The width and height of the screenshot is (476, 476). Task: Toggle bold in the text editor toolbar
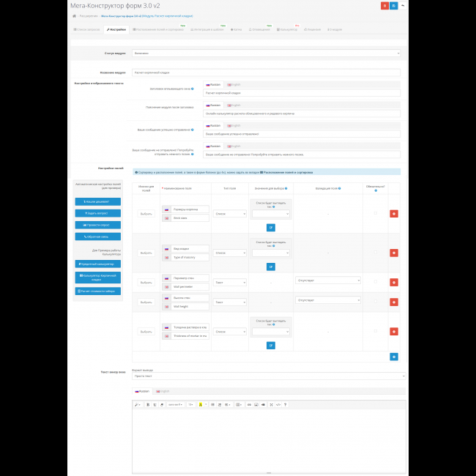coord(147,404)
